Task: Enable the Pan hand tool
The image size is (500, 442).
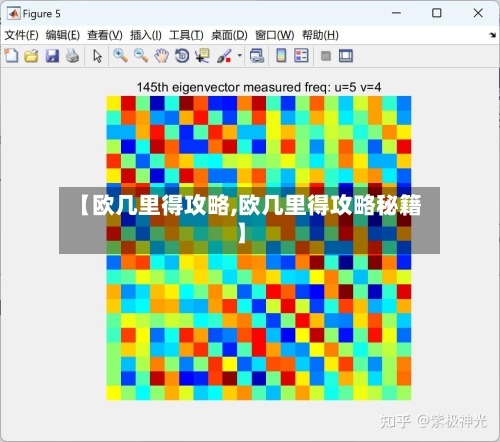Action: tap(161, 56)
